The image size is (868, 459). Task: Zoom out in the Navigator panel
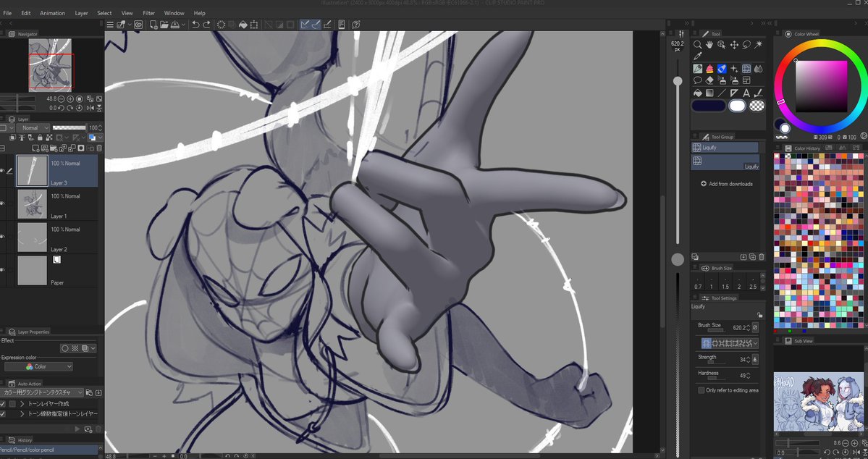point(62,99)
